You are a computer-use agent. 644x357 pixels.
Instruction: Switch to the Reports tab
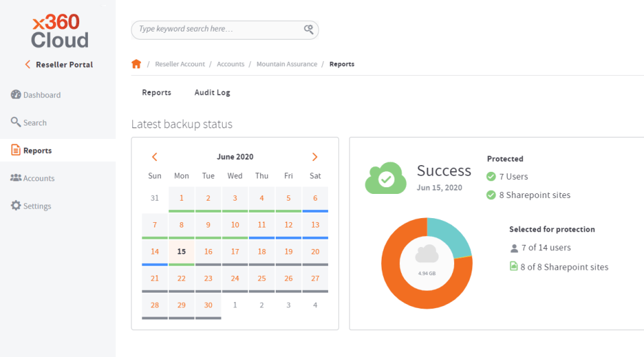156,93
